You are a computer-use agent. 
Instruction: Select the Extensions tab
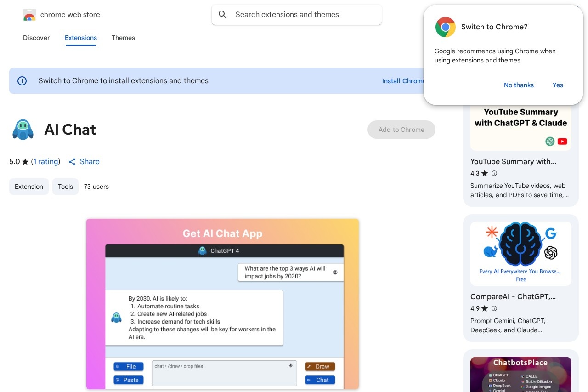(81, 38)
